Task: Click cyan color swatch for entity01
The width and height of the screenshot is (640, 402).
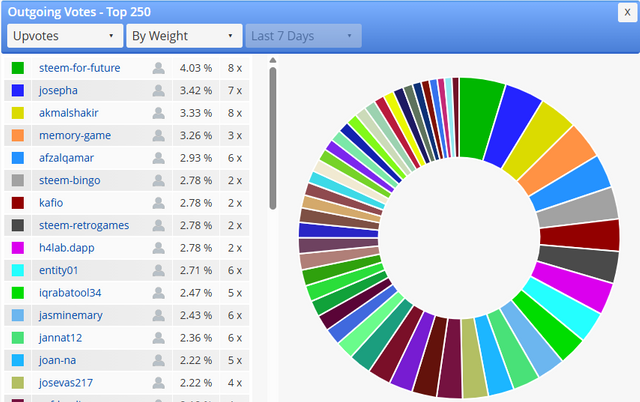Action: tap(18, 270)
